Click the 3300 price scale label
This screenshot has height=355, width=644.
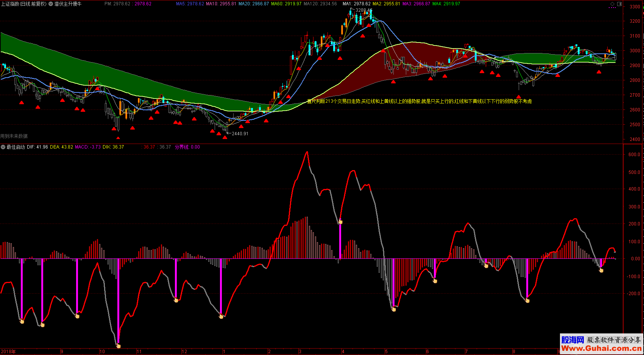635,7
